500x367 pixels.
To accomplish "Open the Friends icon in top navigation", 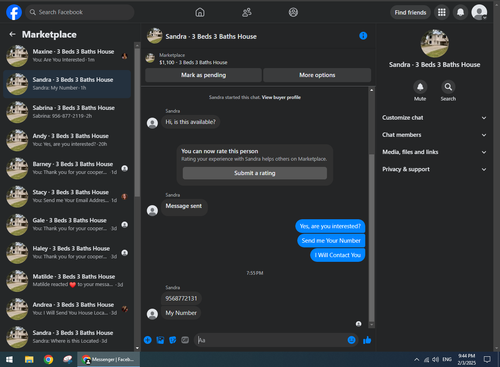I will [247, 12].
